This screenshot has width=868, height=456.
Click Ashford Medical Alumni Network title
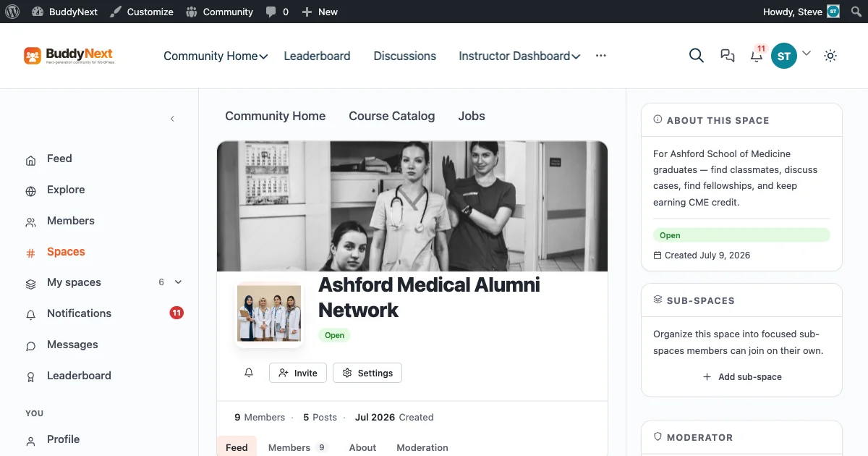click(x=429, y=297)
